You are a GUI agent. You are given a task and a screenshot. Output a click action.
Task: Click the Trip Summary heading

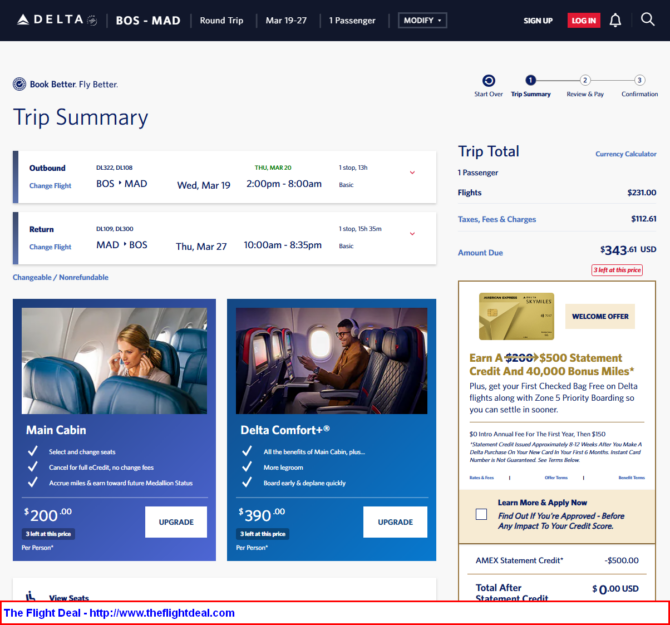(x=81, y=117)
